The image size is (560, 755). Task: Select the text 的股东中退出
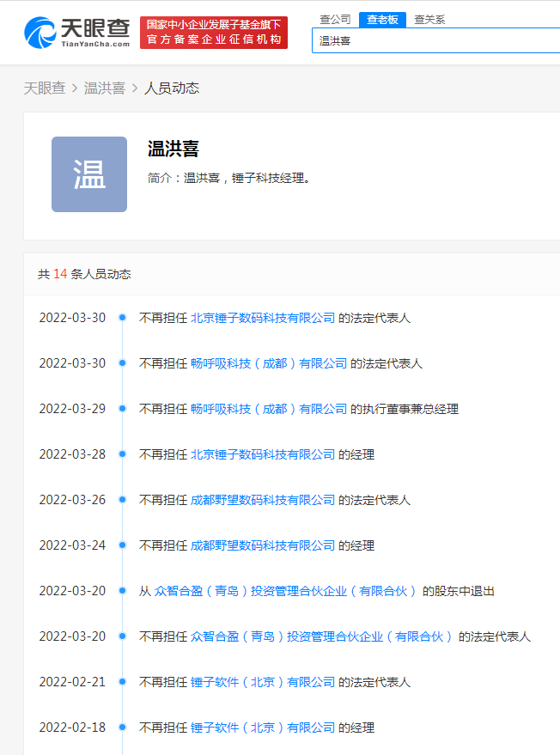(459, 591)
